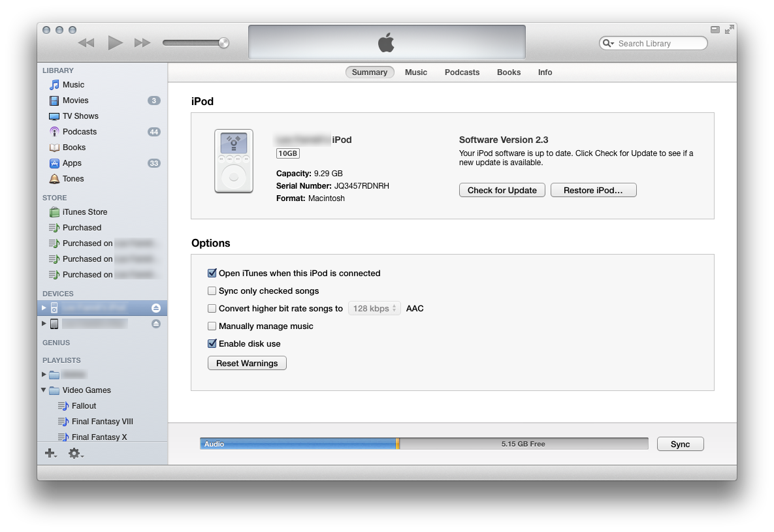This screenshot has width=774, height=532.
Task: Adjust the volume slider knob
Action: pos(223,43)
